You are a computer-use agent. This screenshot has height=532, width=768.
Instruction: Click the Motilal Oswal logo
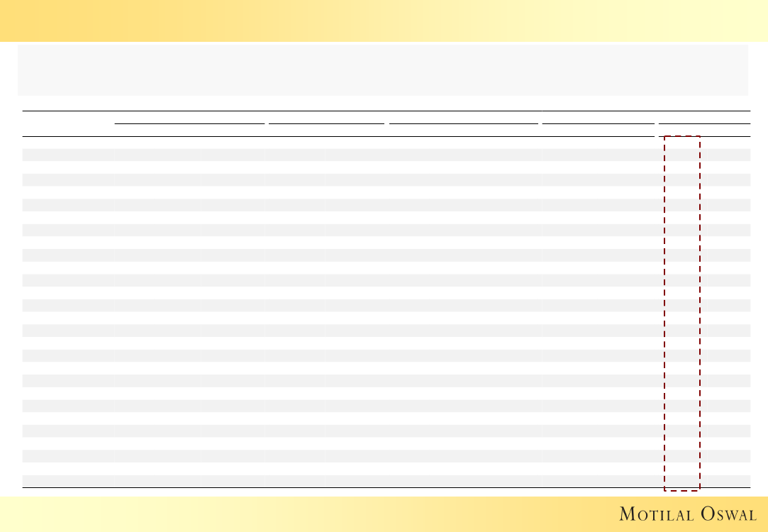[687, 514]
